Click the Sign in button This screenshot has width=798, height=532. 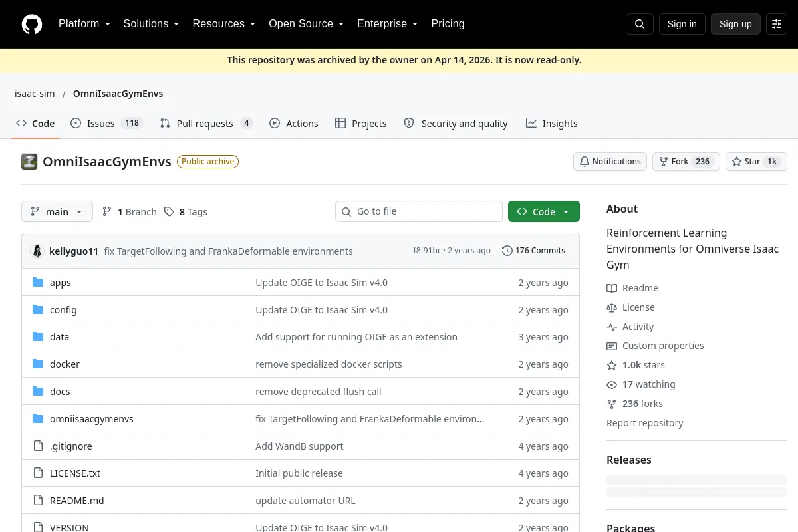tap(682, 24)
